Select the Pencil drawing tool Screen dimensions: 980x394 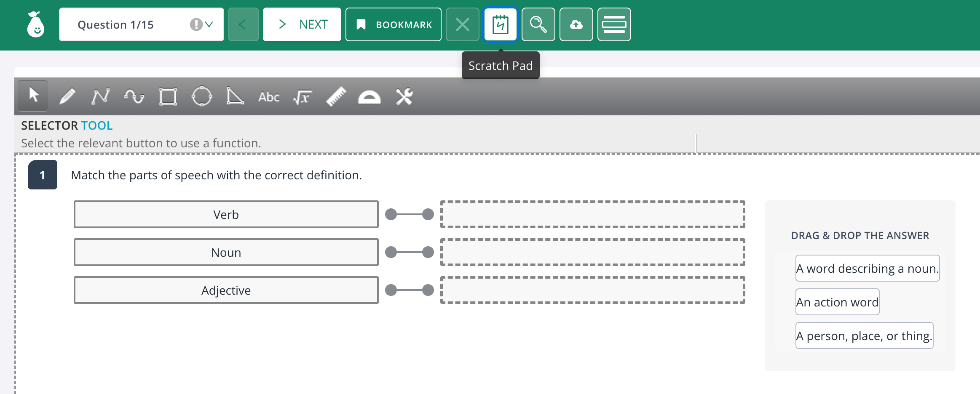(67, 96)
